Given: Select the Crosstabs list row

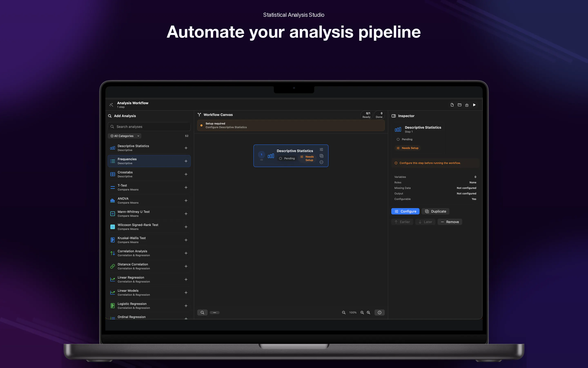Looking at the screenshot, I should click(149, 174).
